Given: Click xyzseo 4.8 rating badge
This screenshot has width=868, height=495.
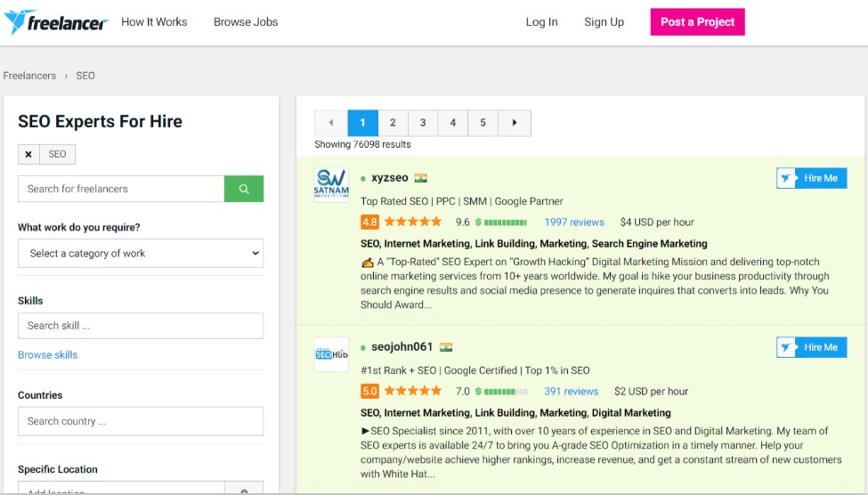Looking at the screenshot, I should [369, 222].
